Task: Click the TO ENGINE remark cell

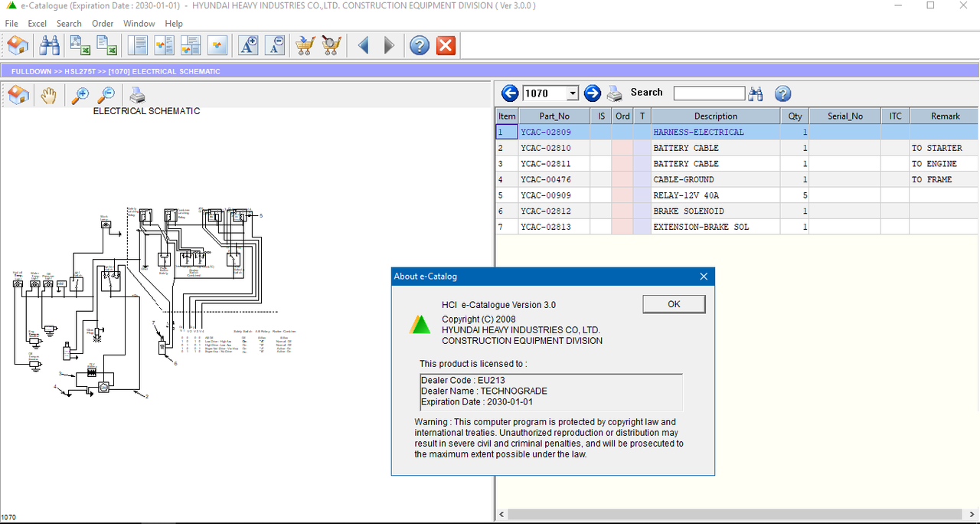Action: coord(945,164)
